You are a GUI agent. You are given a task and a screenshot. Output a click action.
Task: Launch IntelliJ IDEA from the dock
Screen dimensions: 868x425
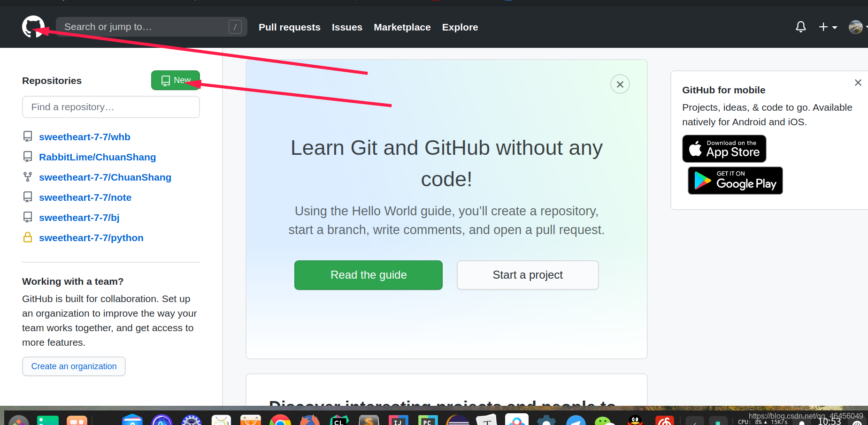coord(398,420)
